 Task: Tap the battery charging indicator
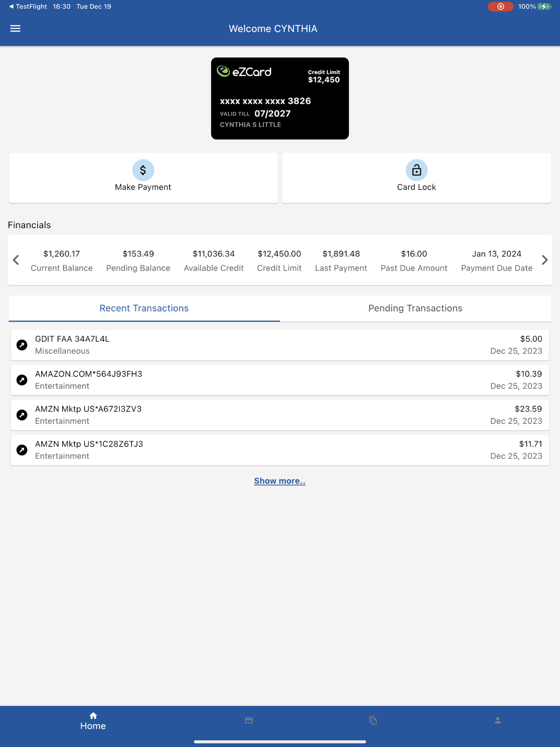click(544, 6)
